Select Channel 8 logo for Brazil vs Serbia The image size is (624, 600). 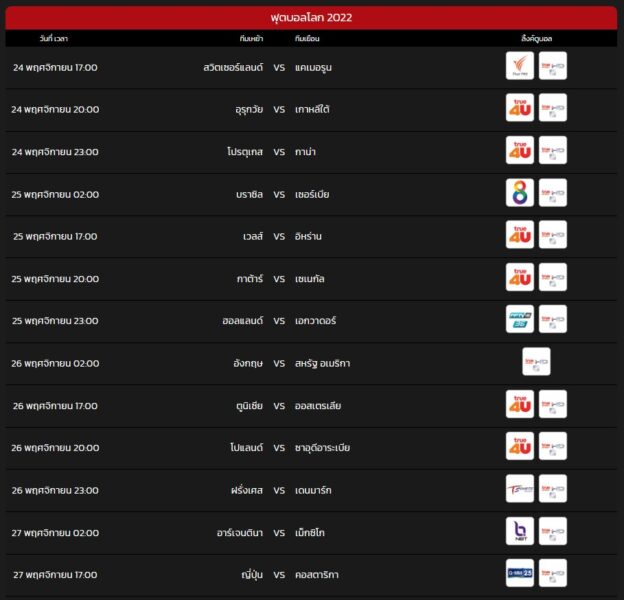click(x=520, y=193)
